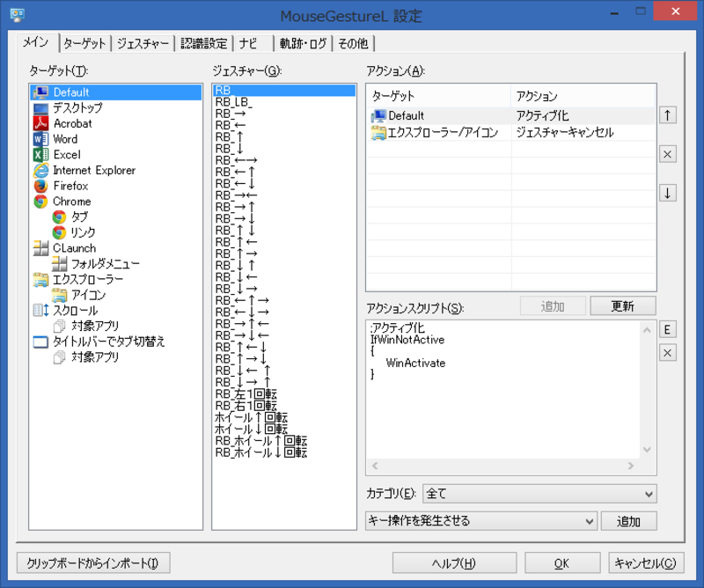The image size is (704, 588).
Task: Click the エクスプローラー folder icon in the target tree
Action: coord(40,279)
